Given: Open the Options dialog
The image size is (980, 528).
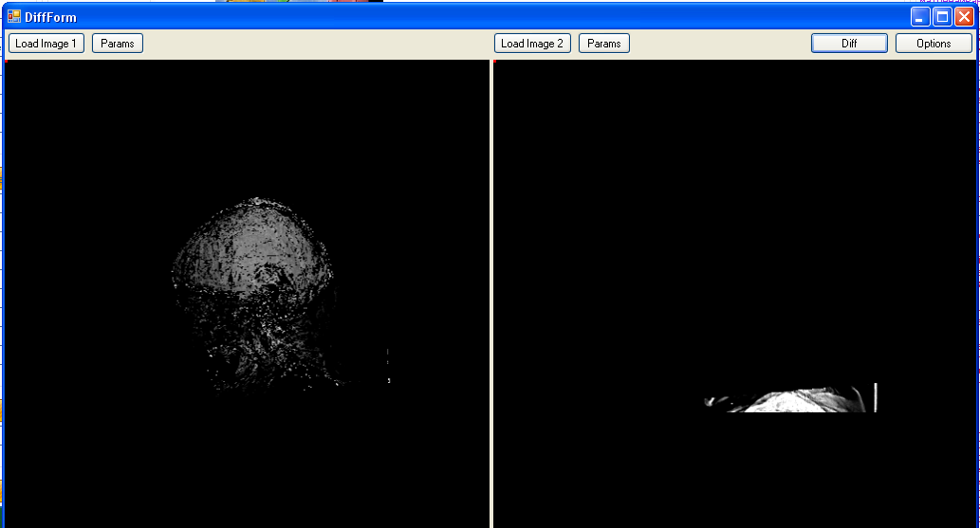Looking at the screenshot, I should pos(934,43).
